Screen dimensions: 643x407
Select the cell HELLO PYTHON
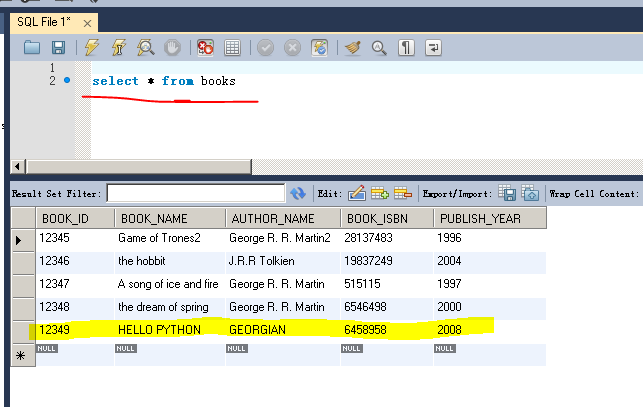pyautogui.click(x=170, y=330)
